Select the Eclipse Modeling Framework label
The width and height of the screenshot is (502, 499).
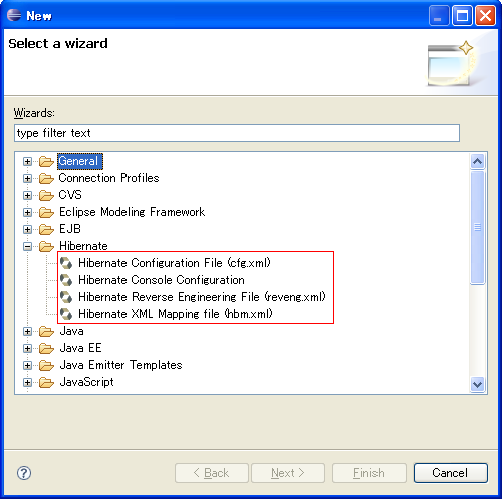click(132, 212)
